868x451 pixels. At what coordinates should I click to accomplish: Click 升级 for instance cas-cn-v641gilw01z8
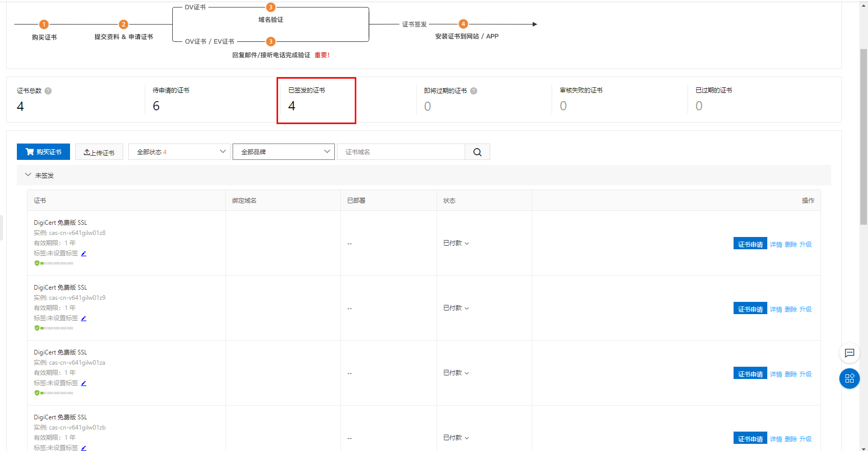click(x=806, y=245)
